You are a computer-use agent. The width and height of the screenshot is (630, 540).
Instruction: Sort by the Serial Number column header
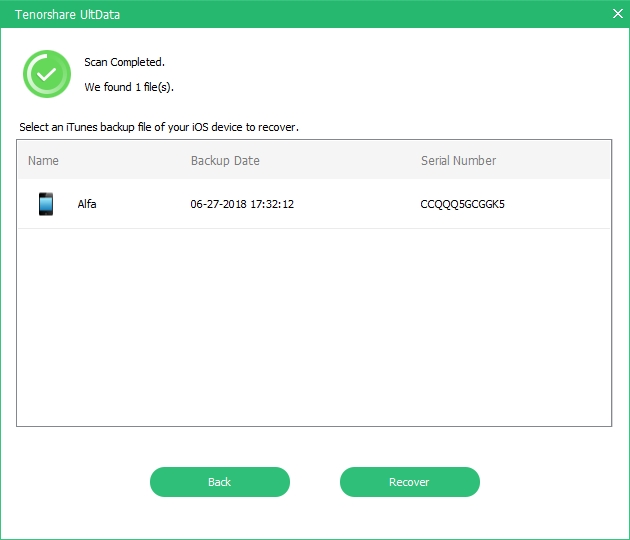pyautogui.click(x=458, y=161)
